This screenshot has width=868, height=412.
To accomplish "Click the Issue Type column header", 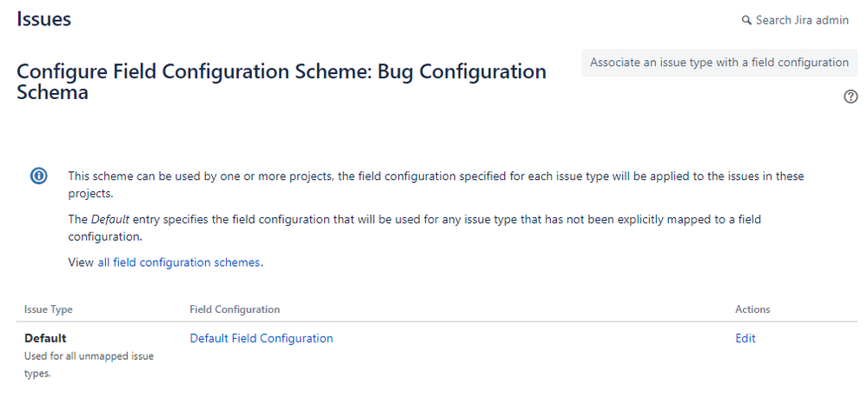I will [x=48, y=309].
